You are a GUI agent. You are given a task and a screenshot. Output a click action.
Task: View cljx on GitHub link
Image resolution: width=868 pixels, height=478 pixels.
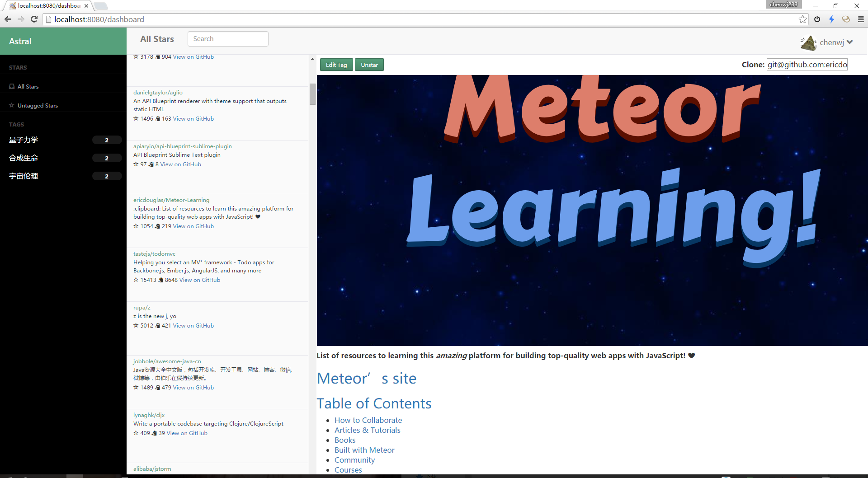click(x=187, y=433)
